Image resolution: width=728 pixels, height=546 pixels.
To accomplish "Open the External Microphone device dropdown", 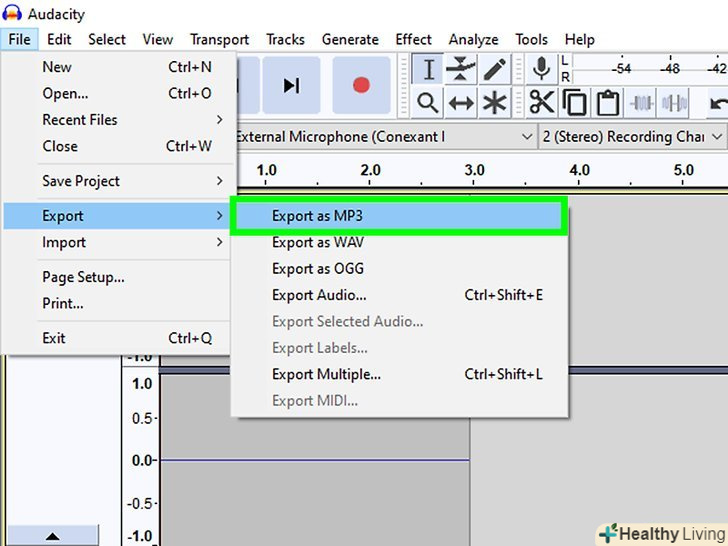I will (x=385, y=137).
